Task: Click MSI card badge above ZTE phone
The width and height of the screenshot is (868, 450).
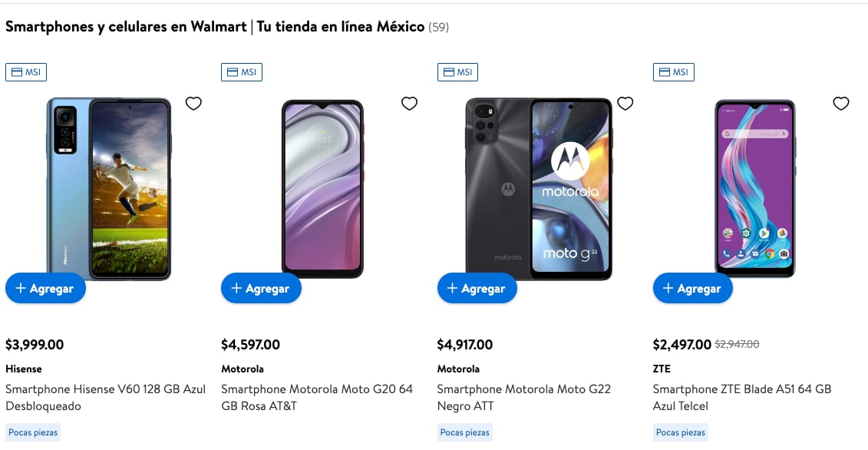Action: click(x=674, y=72)
